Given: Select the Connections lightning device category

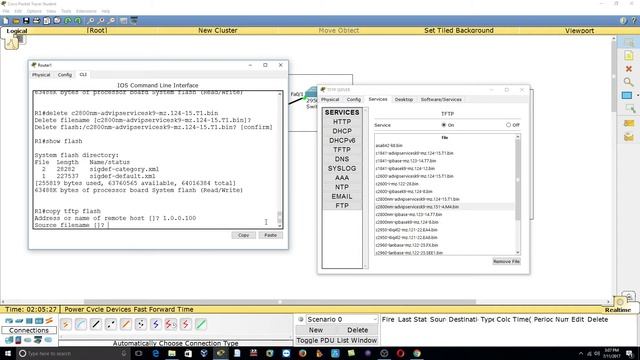Looking at the screenshot, I should pos(49,321).
